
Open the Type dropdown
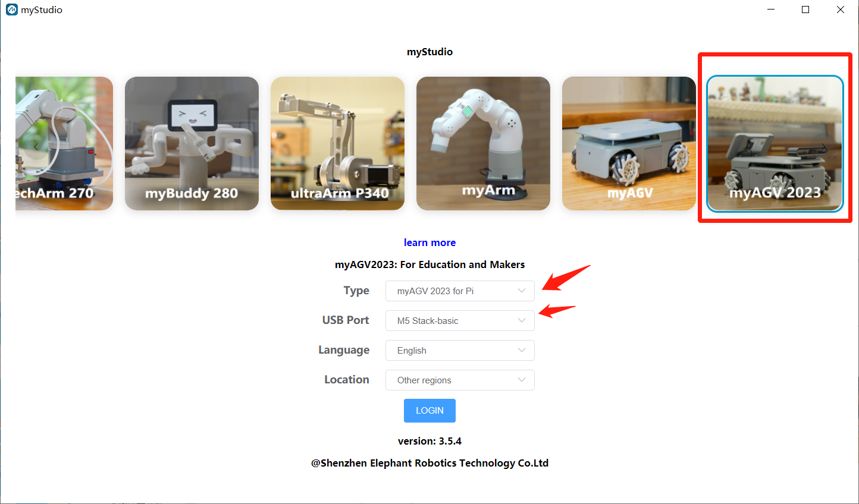pyautogui.click(x=460, y=291)
